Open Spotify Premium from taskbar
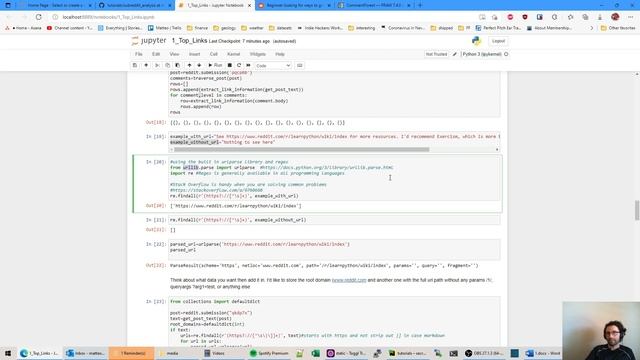This screenshot has height=360, width=640. pos(269,353)
